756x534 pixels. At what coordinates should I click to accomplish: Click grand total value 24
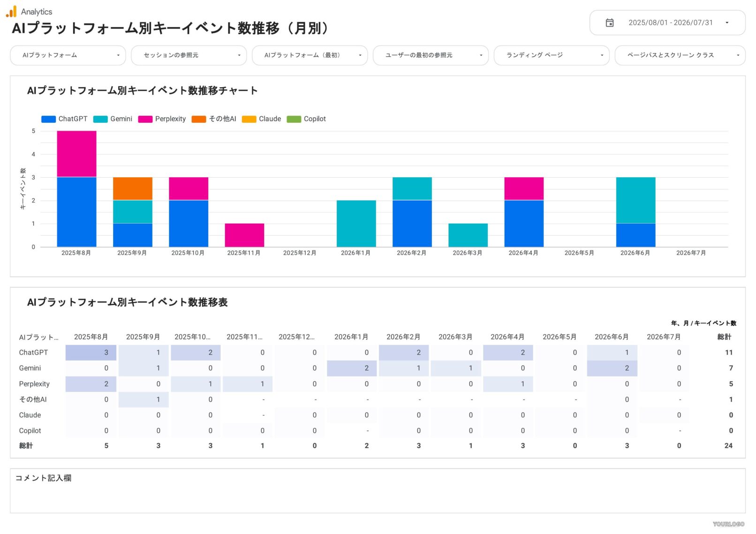728,446
